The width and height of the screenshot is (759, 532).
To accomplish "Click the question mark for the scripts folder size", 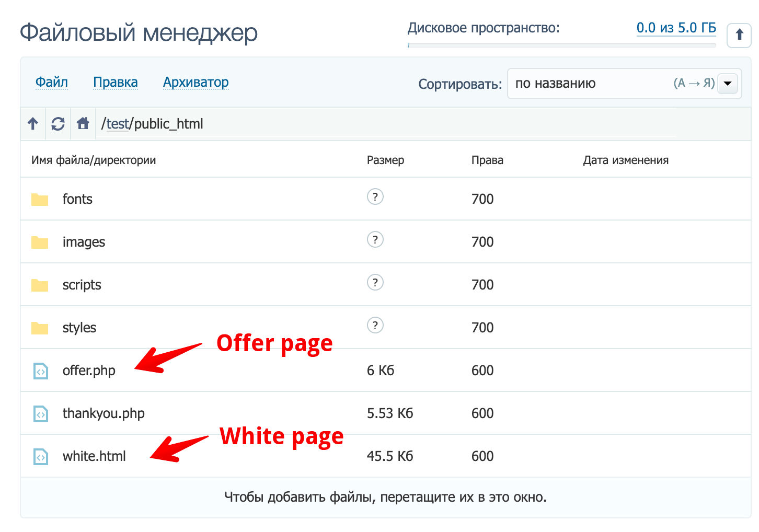I will tap(375, 282).
